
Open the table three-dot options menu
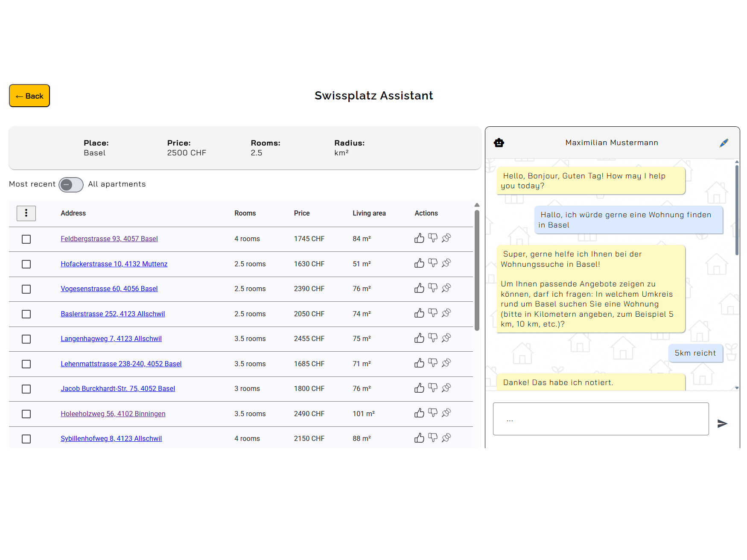click(x=26, y=213)
